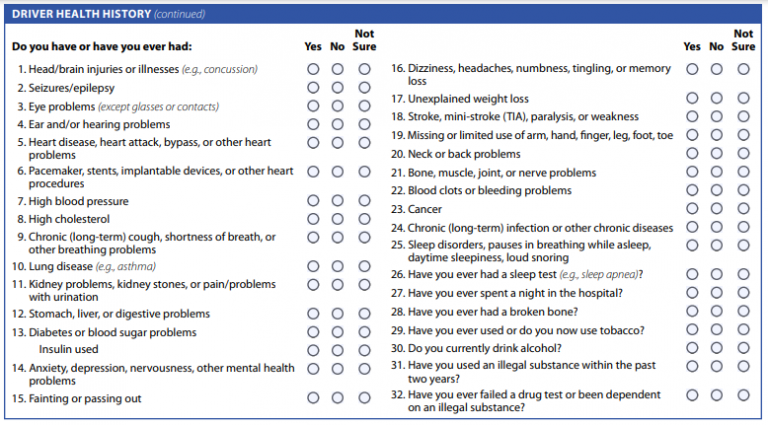Mark No for high blood pressure
The width and height of the screenshot is (768, 425).
point(338,201)
